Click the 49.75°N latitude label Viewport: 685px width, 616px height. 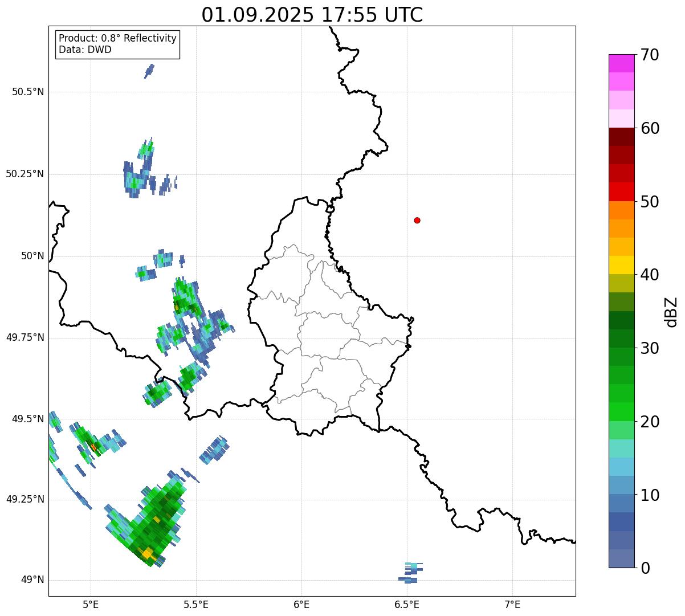pos(25,337)
